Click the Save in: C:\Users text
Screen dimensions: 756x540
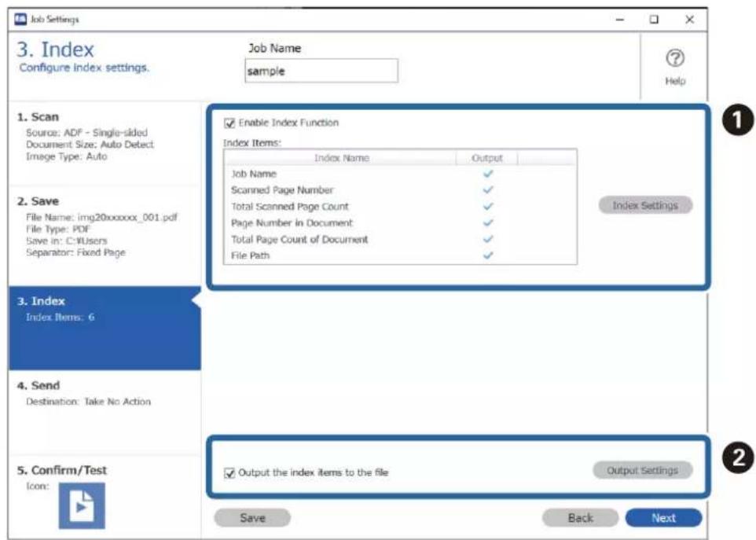click(67, 241)
